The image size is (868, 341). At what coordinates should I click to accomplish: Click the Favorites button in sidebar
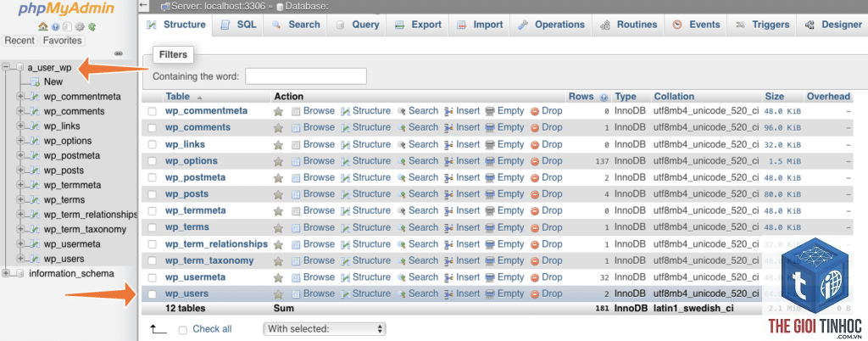(x=62, y=41)
